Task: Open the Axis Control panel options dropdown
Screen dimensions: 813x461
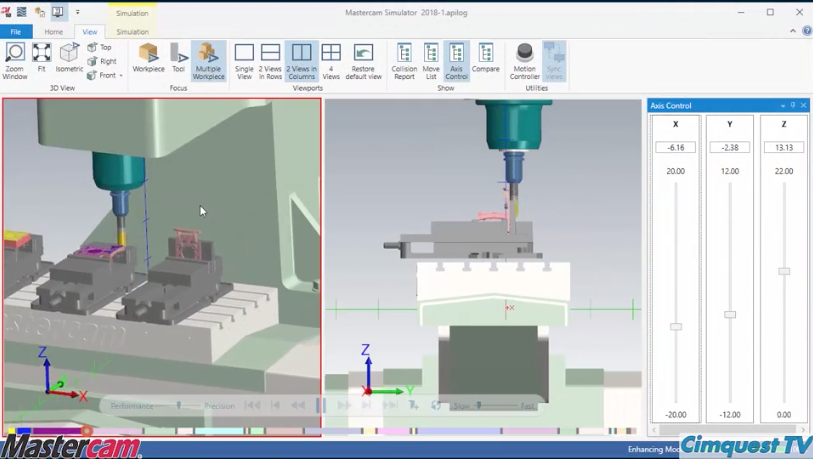Action: pos(783,106)
